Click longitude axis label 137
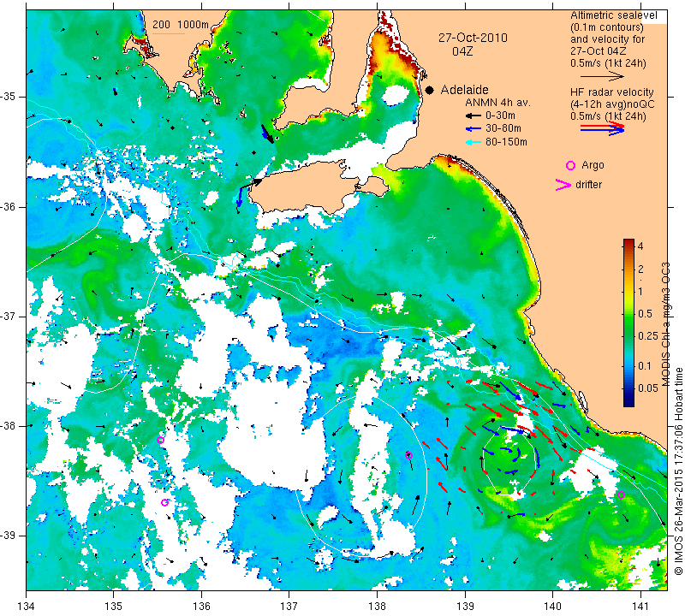Screen dimensions: 685x616 (289, 607)
